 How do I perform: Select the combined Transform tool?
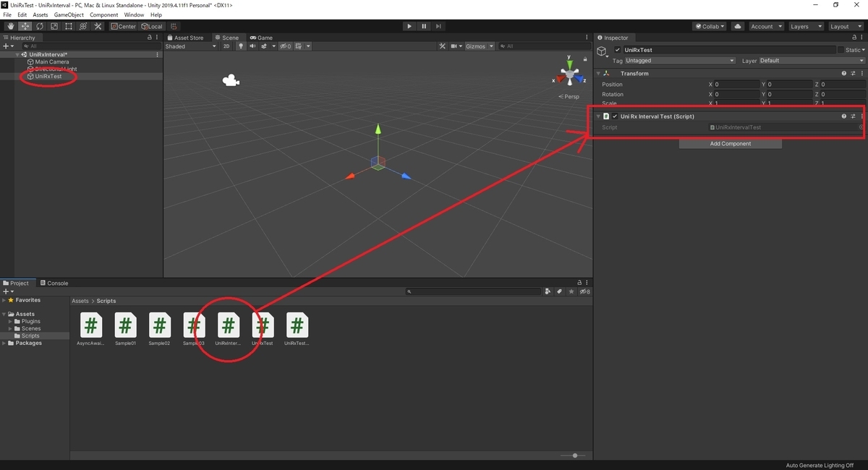pyautogui.click(x=83, y=26)
